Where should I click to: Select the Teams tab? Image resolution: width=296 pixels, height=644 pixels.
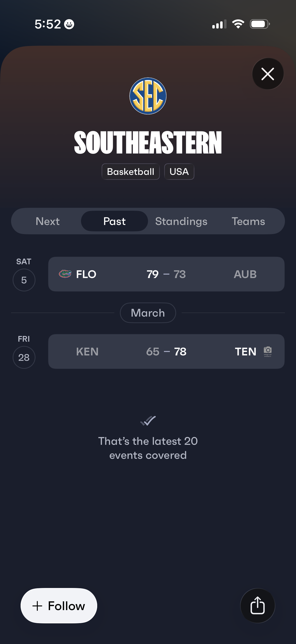pos(249,221)
